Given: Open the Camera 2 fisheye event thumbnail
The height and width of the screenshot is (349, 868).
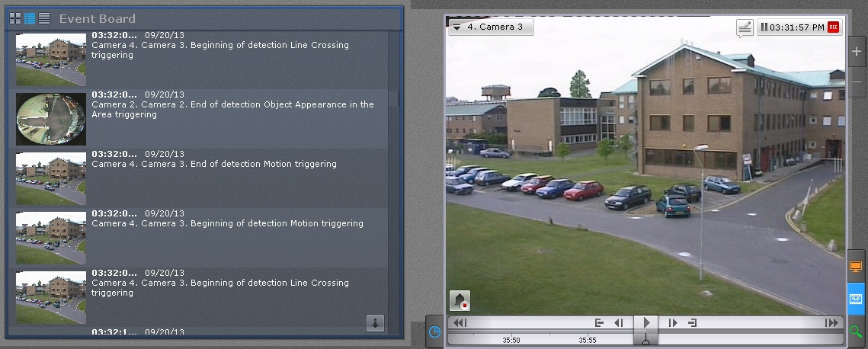Looking at the screenshot, I should (50, 119).
